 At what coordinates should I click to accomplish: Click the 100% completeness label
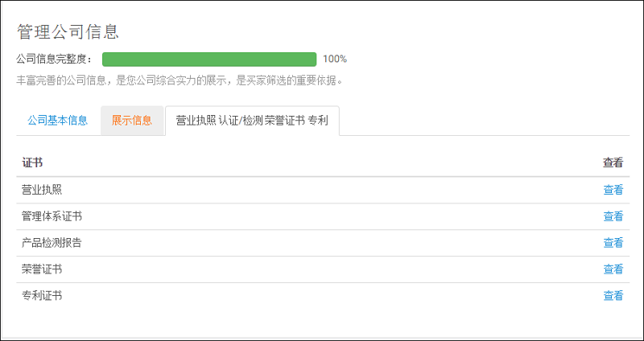(334, 59)
